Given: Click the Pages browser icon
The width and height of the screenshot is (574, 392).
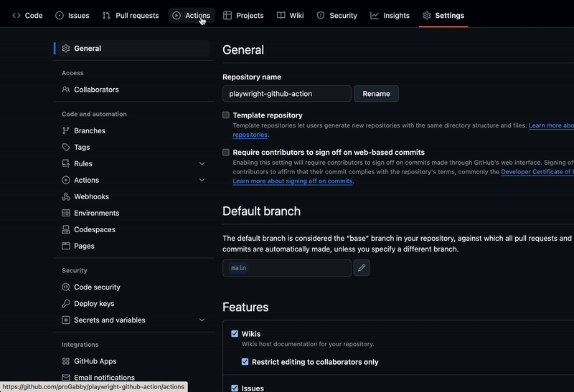Looking at the screenshot, I should [x=66, y=246].
